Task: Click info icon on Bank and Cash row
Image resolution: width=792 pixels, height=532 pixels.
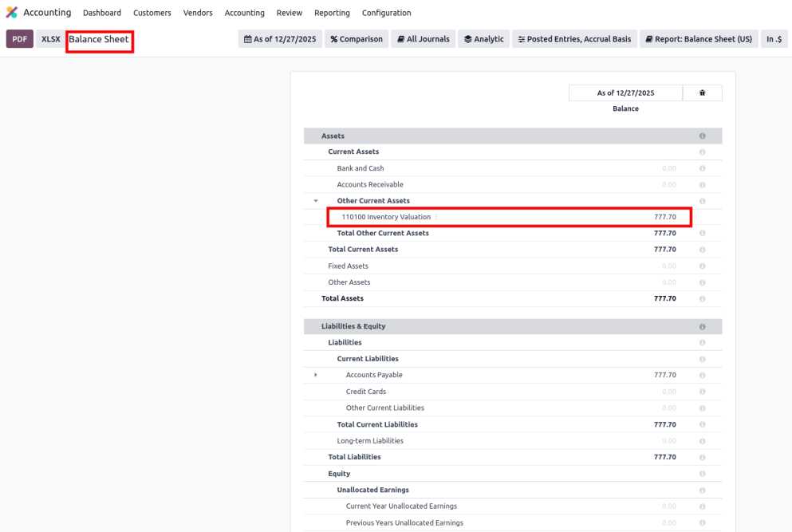Action: [x=702, y=169]
